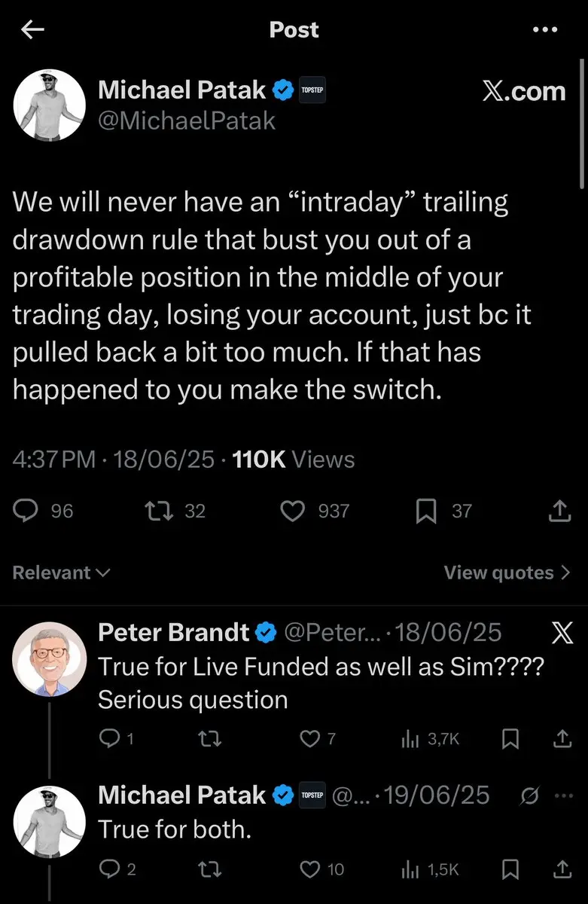The image size is (588, 904).
Task: Repost the main post with 32 reposts
Action: [159, 512]
